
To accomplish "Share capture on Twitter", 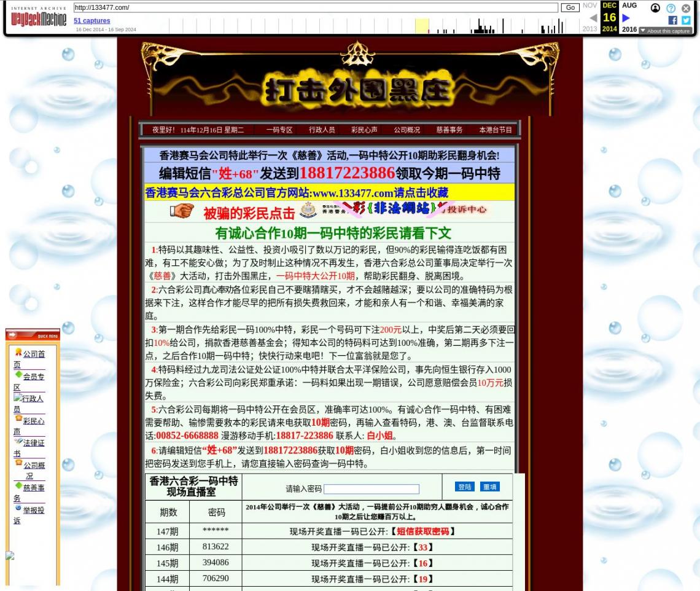I will point(686,20).
